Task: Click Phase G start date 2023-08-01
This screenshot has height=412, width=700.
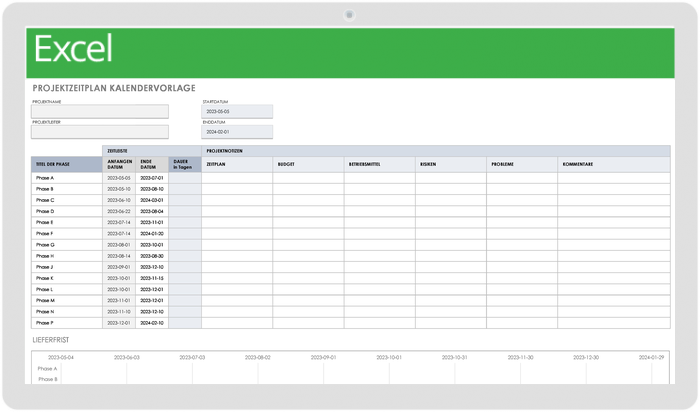Action: [x=119, y=245]
